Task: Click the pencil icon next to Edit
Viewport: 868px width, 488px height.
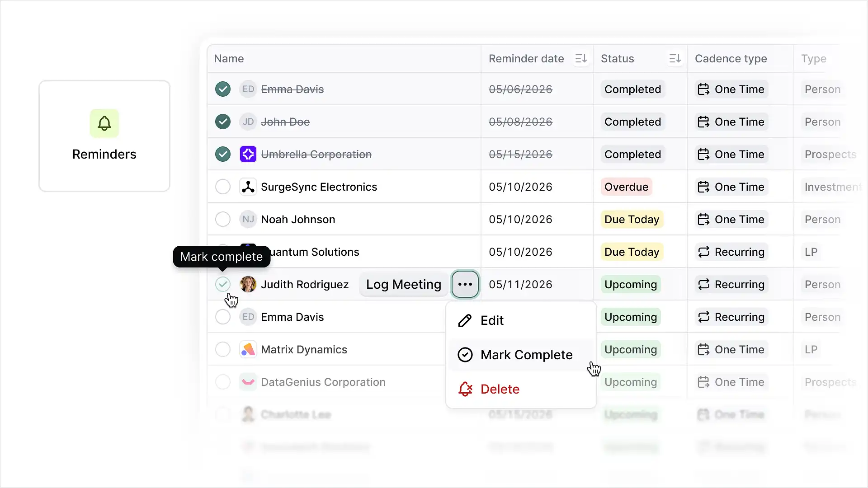Action: (x=465, y=320)
